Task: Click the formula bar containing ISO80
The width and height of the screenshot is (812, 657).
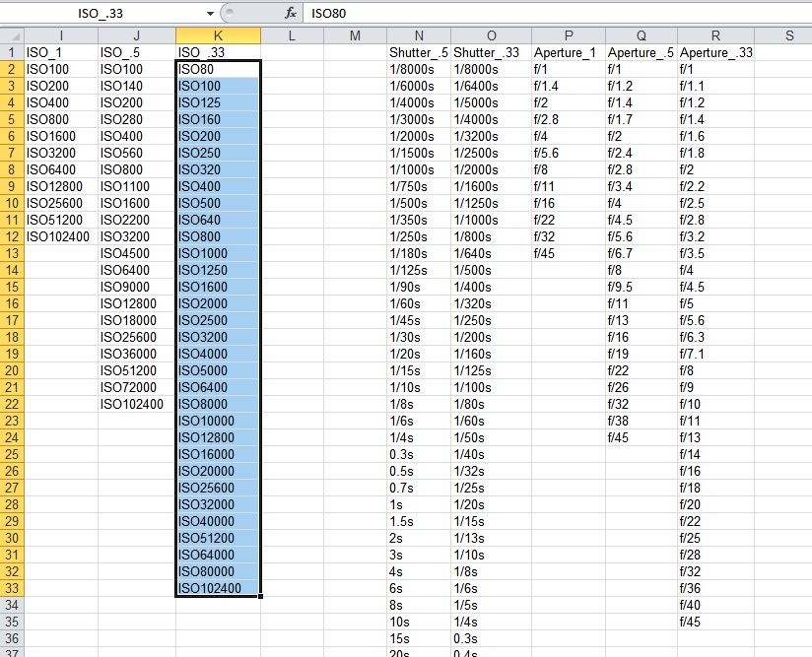Action: pyautogui.click(x=557, y=13)
